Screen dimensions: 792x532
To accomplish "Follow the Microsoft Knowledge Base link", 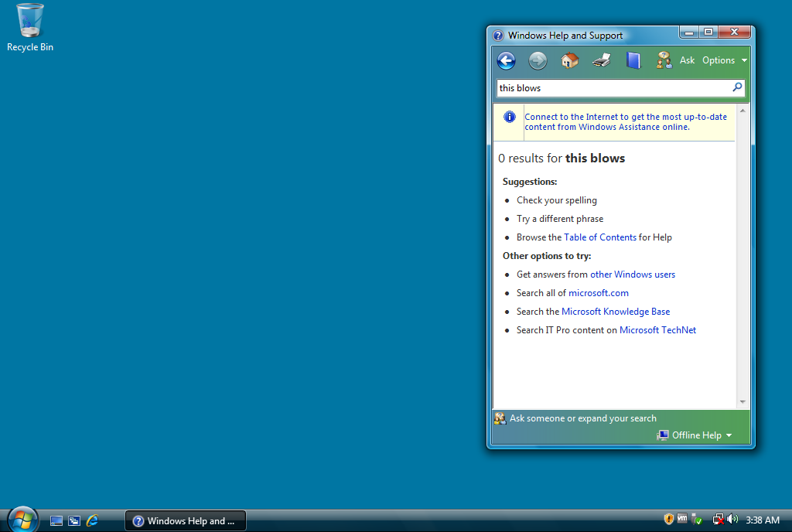I will 616,312.
